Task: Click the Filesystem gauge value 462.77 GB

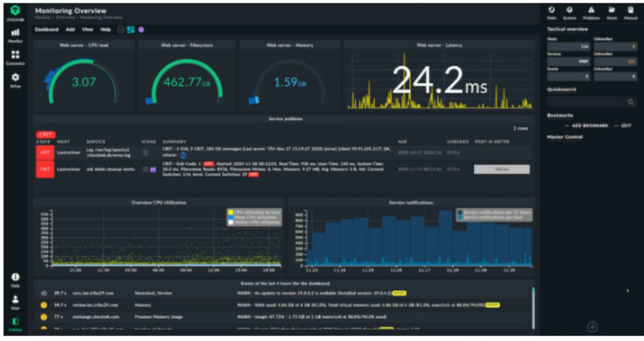Action: (187, 82)
